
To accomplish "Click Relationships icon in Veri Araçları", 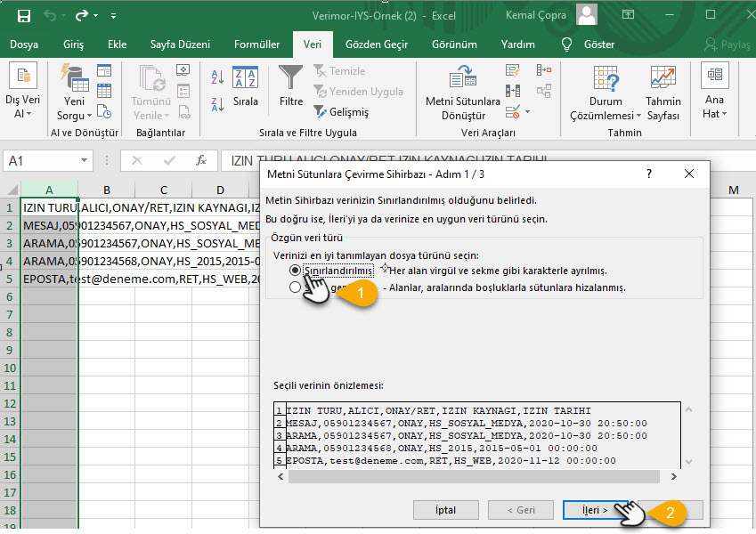I will pyautogui.click(x=544, y=91).
